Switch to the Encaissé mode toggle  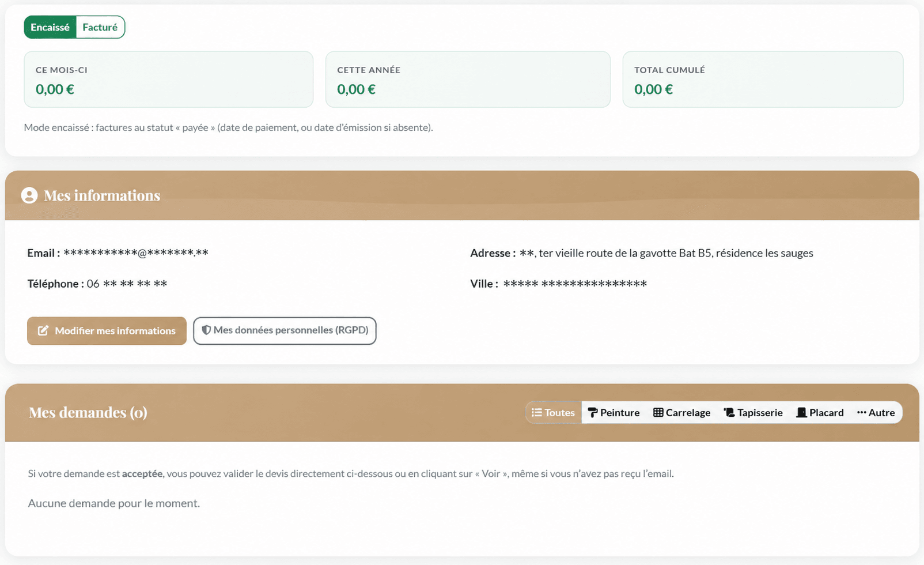click(50, 27)
